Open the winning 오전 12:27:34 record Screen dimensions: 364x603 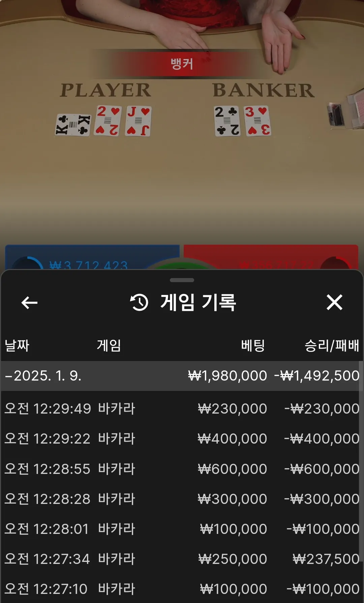181,559
